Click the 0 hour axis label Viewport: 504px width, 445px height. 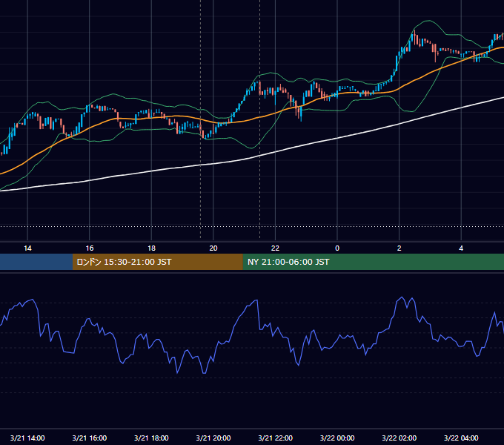coord(337,248)
